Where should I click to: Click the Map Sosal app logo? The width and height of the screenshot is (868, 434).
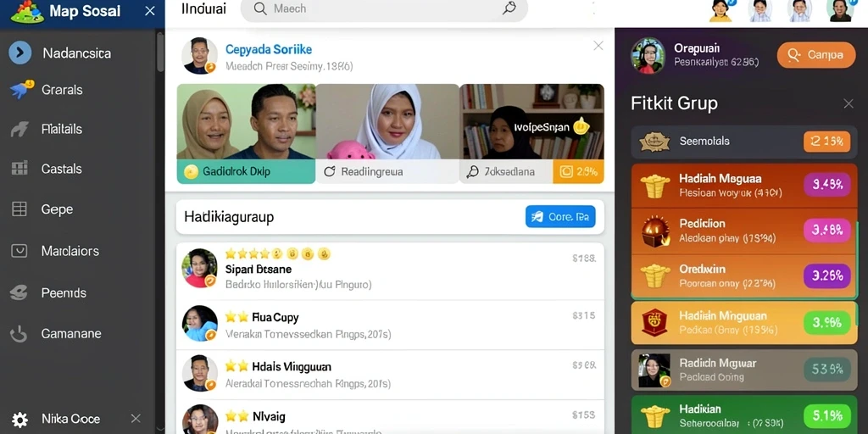(26, 12)
